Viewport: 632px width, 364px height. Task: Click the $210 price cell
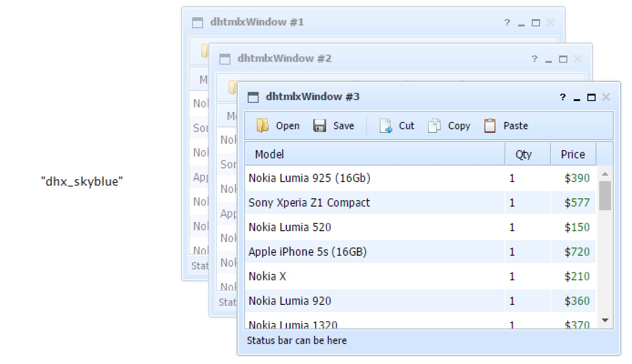[x=573, y=276]
